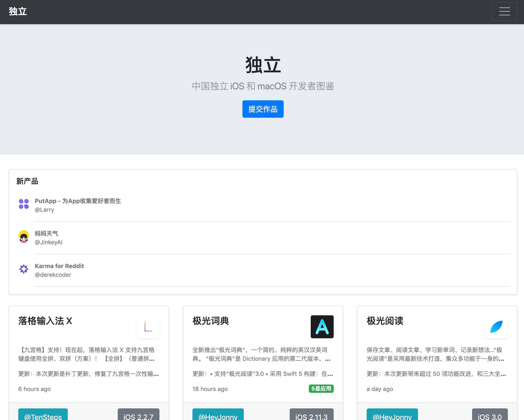This screenshot has height=420, width=524.
Task: Click the @TenSteps developer button
Action: (43, 415)
